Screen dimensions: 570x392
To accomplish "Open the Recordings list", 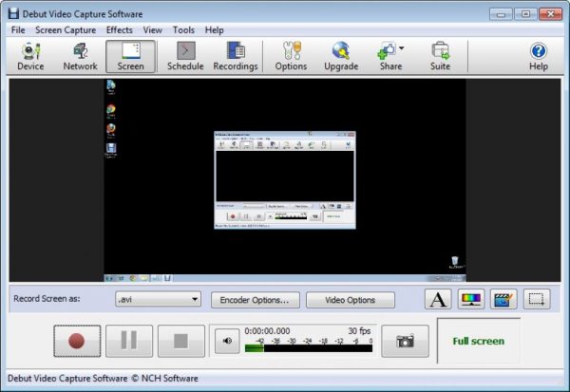I will [236, 57].
